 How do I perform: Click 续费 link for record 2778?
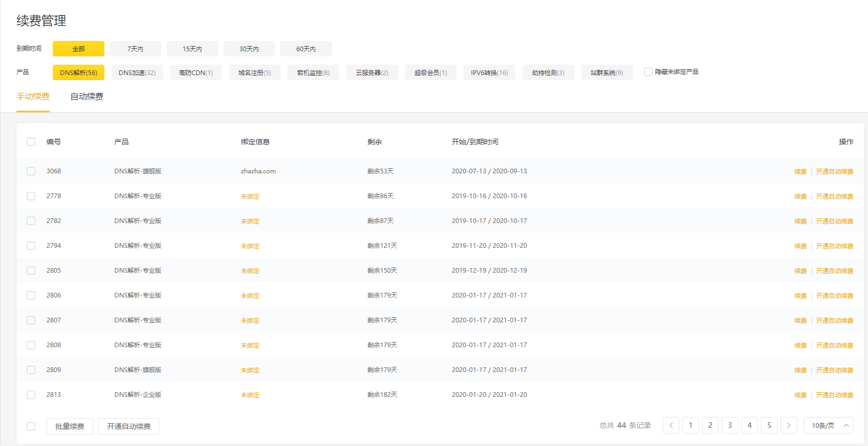(x=800, y=197)
